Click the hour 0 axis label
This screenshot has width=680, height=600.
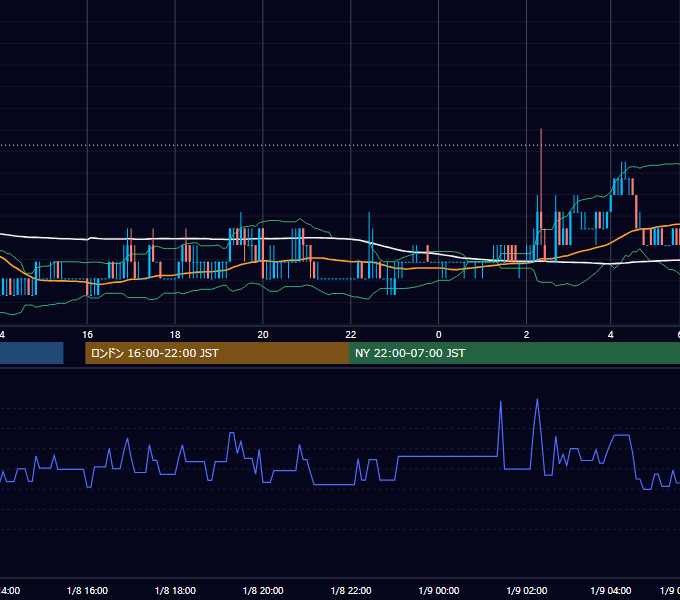[438, 335]
